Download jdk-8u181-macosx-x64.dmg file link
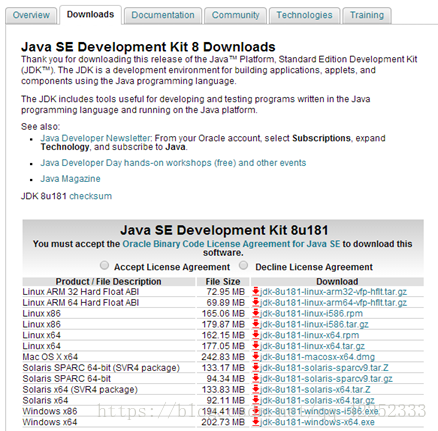The height and width of the screenshot is (431, 438). (x=317, y=357)
